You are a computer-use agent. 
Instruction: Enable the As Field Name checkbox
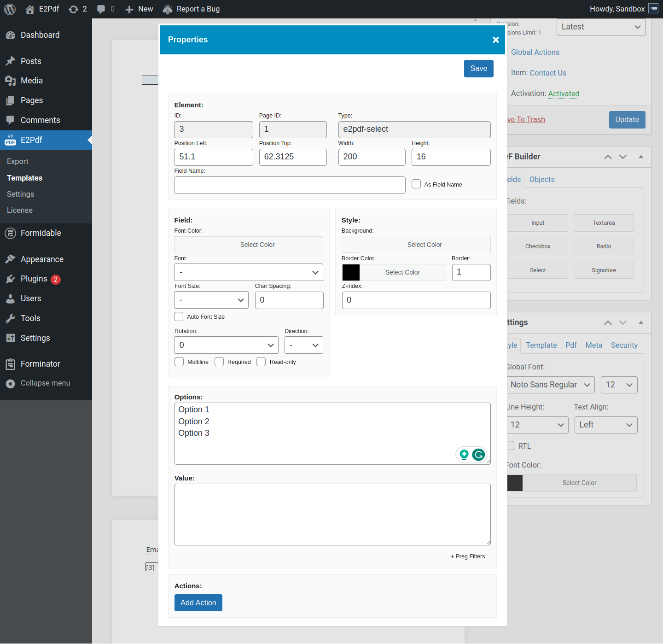(x=416, y=184)
